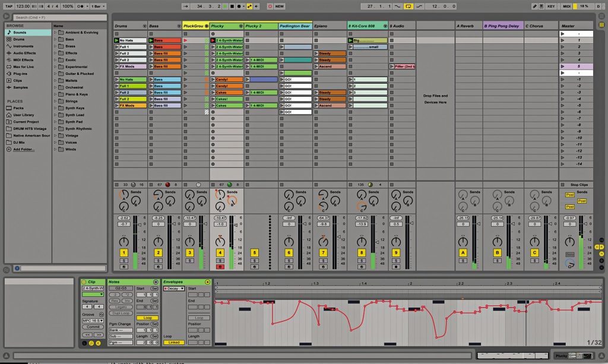This screenshot has height=364, width=608.
Task: Toggle return A activator button
Action: [x=463, y=253]
